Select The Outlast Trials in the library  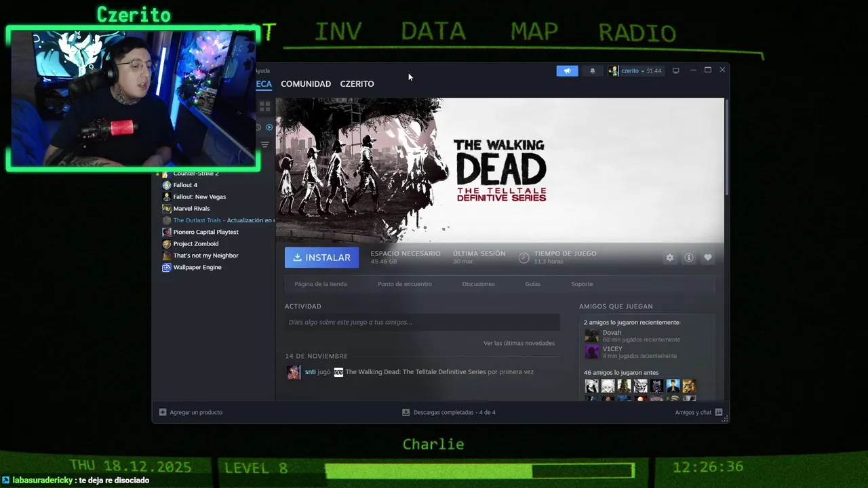tap(217, 220)
